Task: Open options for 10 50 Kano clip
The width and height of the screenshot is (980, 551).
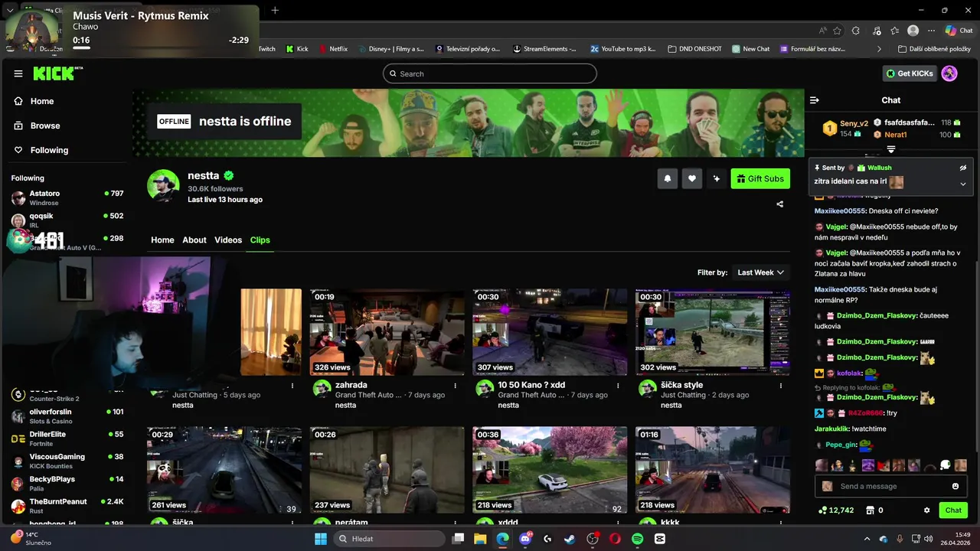Action: (619, 386)
